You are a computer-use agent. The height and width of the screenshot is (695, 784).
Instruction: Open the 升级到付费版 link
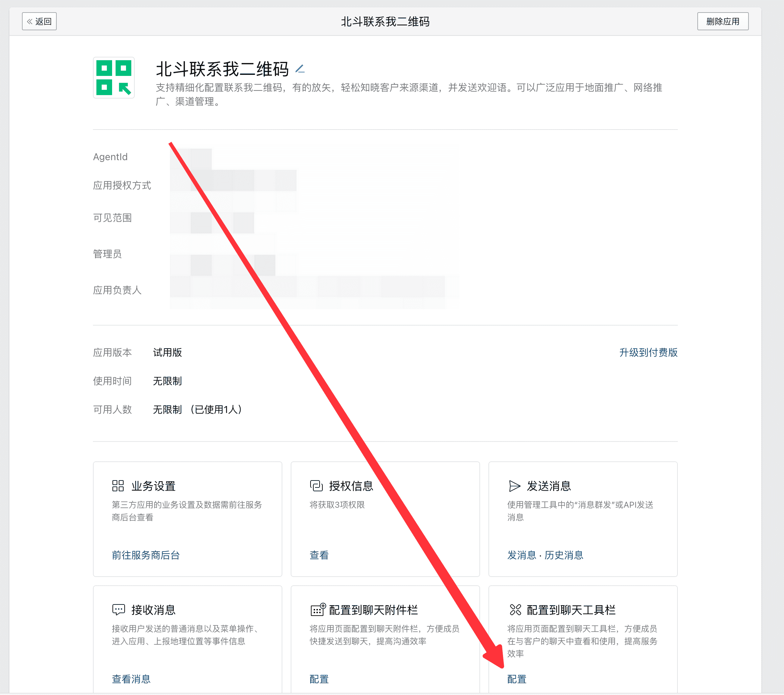(648, 352)
